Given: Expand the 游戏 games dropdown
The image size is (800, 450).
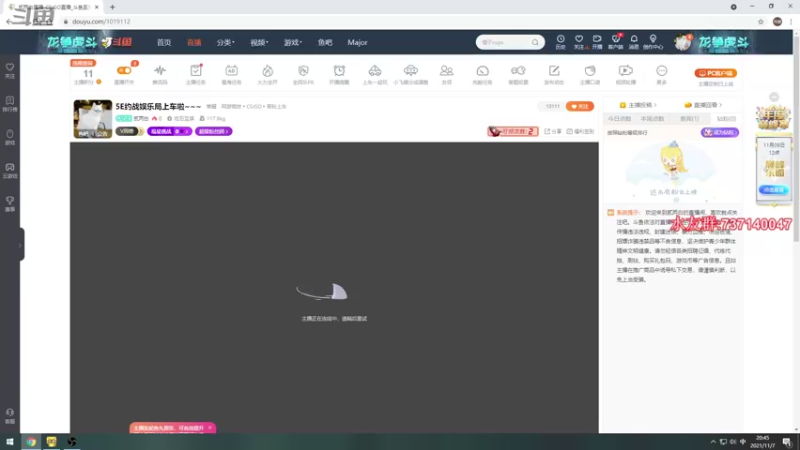Looking at the screenshot, I should pos(292,42).
